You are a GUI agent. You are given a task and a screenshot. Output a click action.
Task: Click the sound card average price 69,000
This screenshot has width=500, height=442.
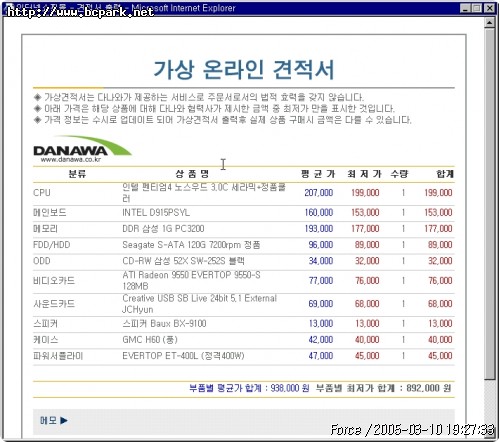point(321,304)
